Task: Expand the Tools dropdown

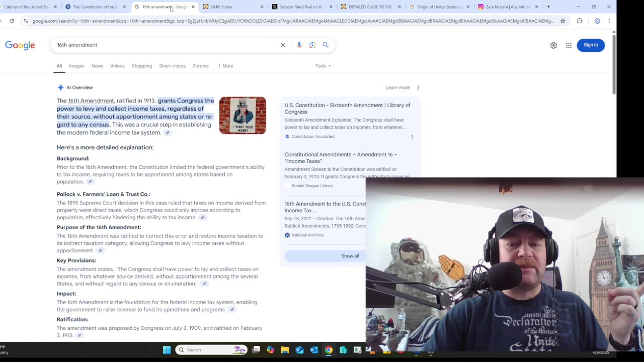Action: [x=323, y=66]
